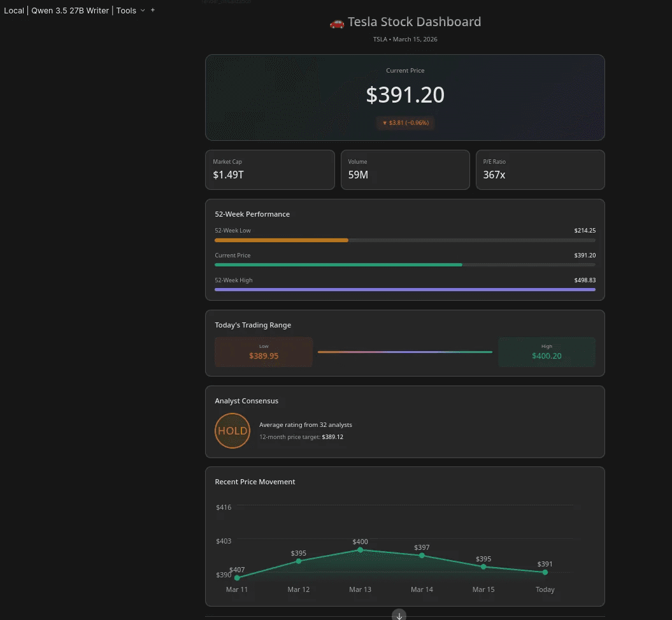The image size is (672, 620).
Task: Click the Today's Trading Range heading
Action: click(x=253, y=325)
